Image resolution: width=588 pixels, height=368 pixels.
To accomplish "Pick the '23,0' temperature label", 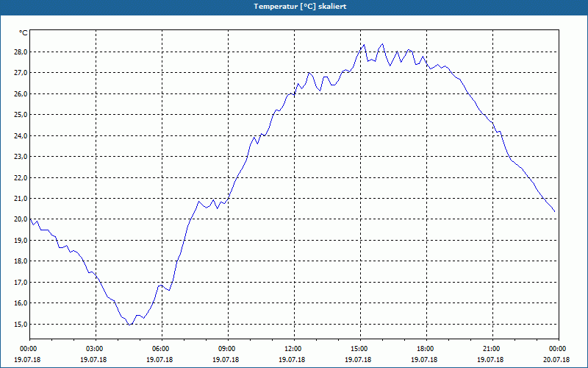I will pyautogui.click(x=21, y=157).
